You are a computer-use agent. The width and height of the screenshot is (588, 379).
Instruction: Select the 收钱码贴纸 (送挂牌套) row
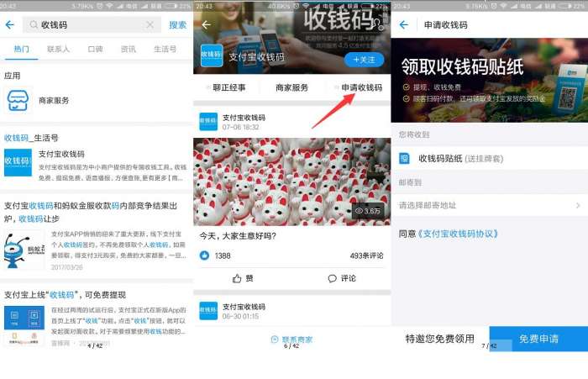(490, 158)
